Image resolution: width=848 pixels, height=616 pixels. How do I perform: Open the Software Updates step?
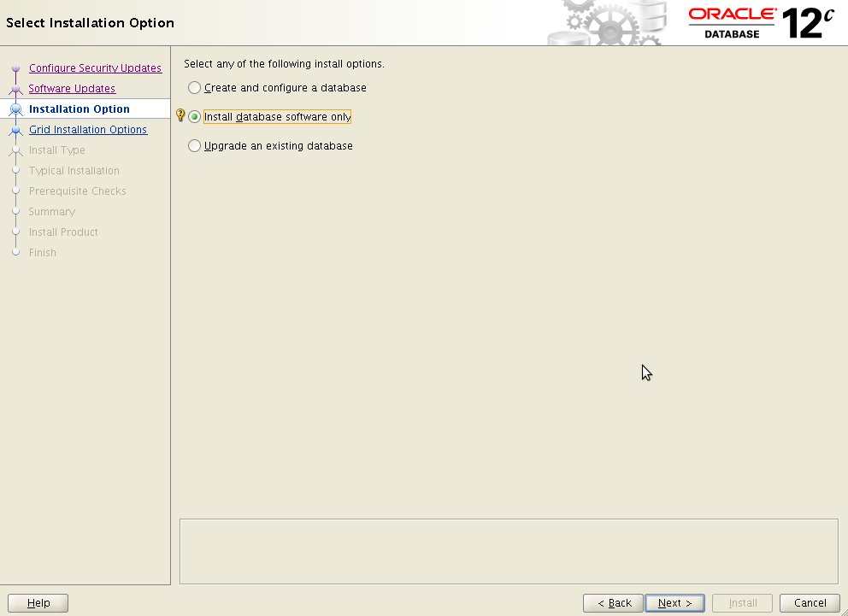coord(72,88)
